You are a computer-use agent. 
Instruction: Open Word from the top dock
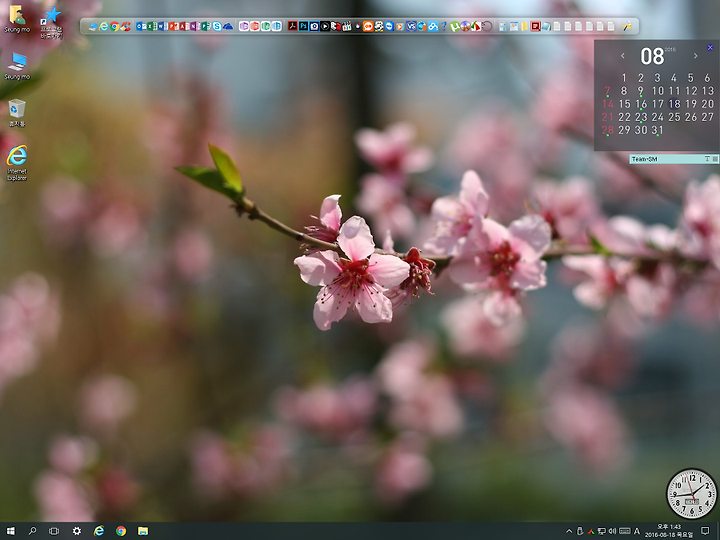tap(163, 27)
